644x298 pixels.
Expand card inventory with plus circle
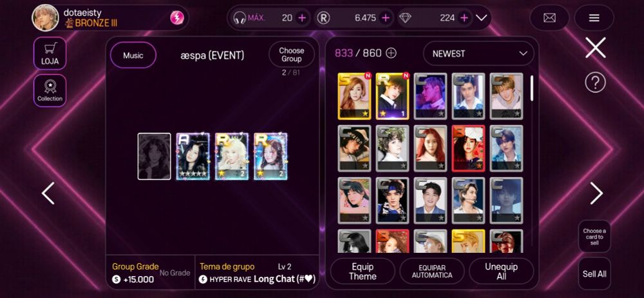tap(392, 53)
